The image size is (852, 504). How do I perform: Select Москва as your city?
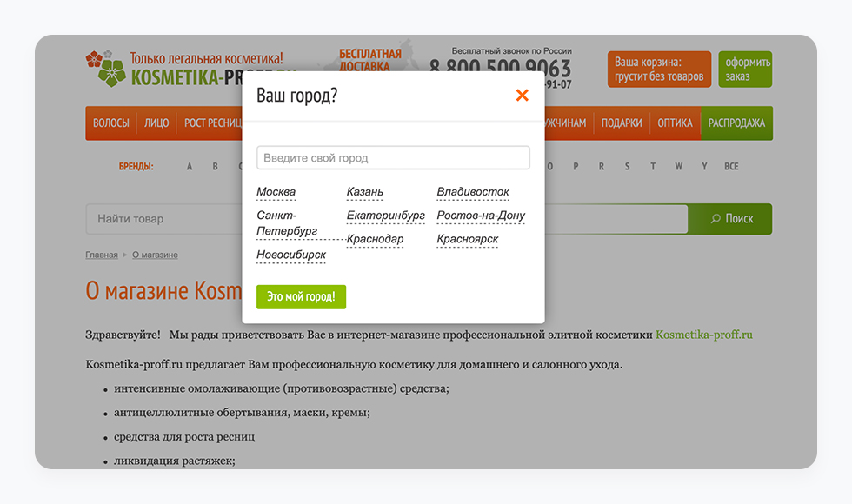[x=276, y=191]
